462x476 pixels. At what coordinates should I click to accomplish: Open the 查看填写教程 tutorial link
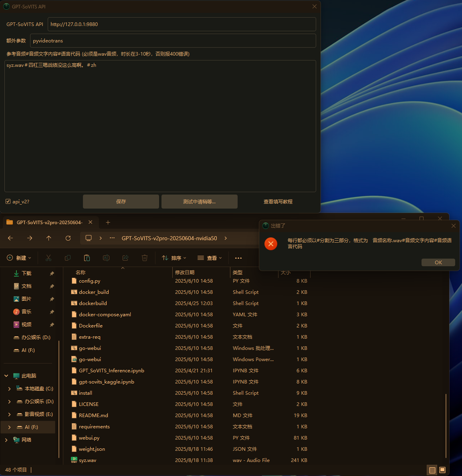278,202
